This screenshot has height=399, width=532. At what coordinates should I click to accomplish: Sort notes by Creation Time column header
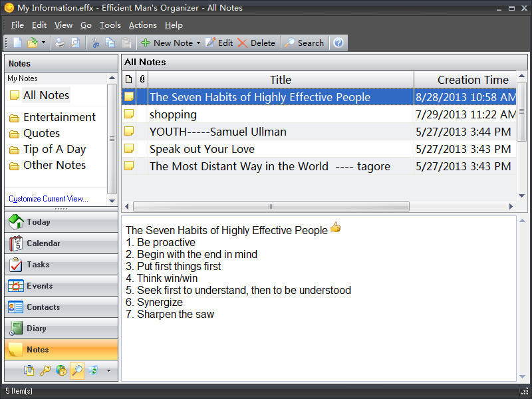(x=465, y=80)
